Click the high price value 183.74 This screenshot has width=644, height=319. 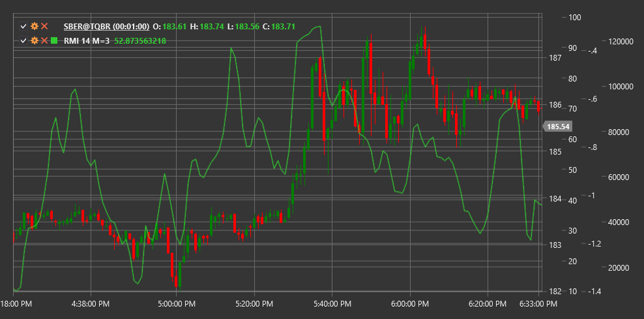pyautogui.click(x=212, y=27)
